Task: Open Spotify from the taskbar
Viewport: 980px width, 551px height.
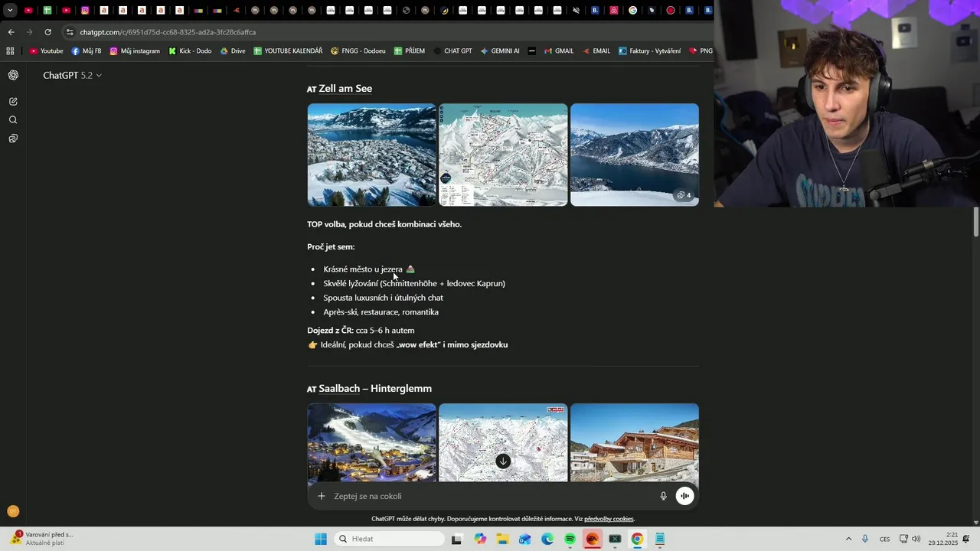Action: pos(570,539)
